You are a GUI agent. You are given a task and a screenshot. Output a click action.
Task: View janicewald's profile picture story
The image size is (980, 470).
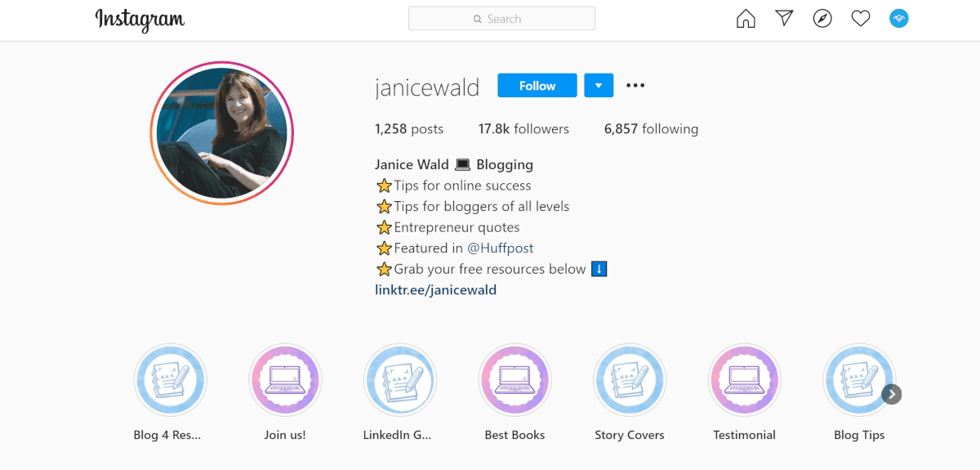[221, 132]
